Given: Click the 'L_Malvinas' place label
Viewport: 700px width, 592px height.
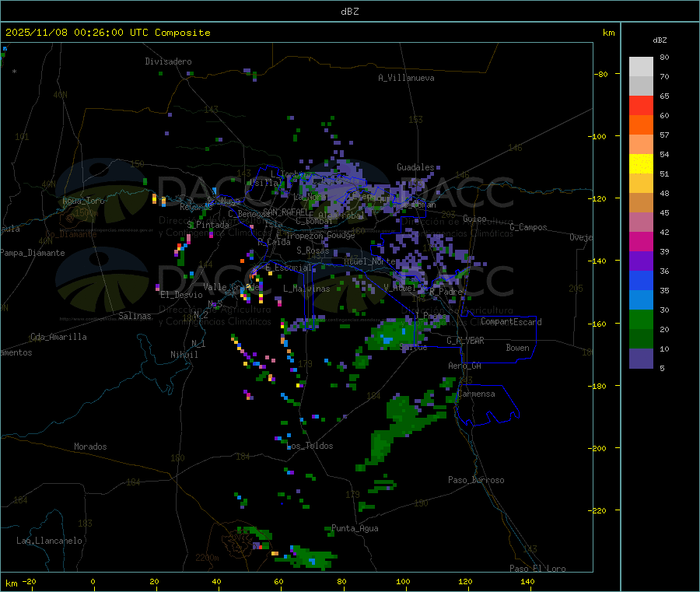Looking at the screenshot, I should (x=306, y=289).
